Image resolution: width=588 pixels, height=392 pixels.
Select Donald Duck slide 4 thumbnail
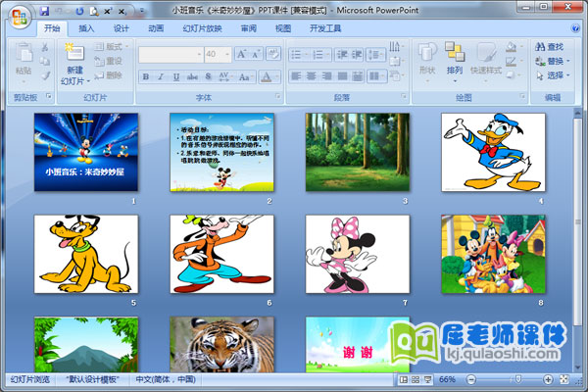point(493,152)
